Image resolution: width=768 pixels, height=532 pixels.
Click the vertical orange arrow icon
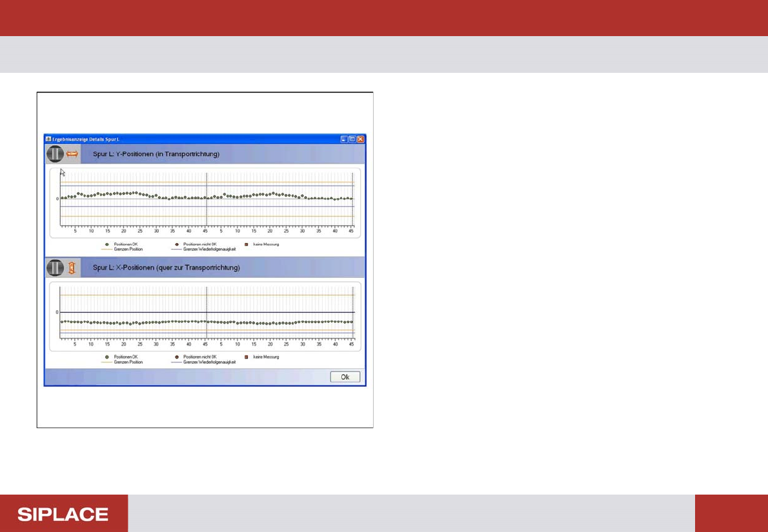pos(72,268)
